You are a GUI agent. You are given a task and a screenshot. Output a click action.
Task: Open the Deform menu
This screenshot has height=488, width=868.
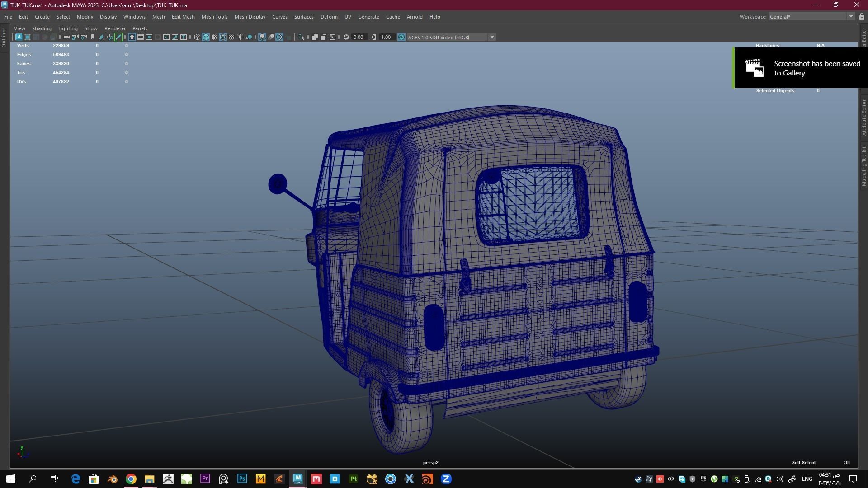(329, 17)
